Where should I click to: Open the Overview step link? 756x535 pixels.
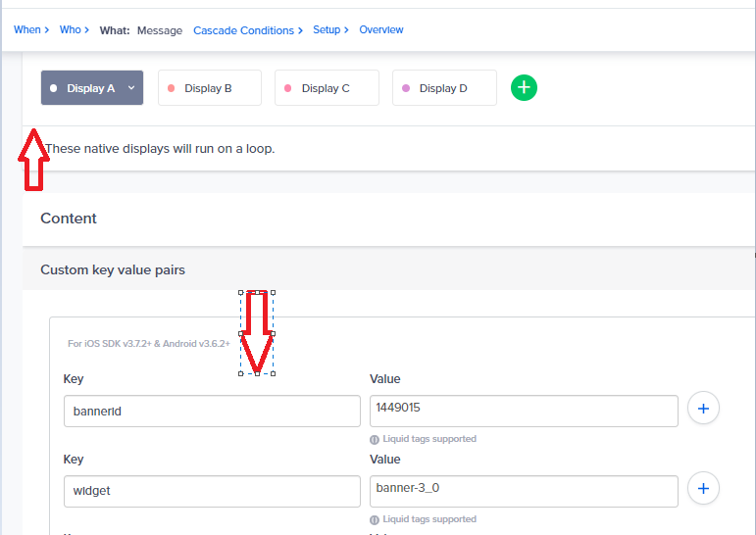380,29
